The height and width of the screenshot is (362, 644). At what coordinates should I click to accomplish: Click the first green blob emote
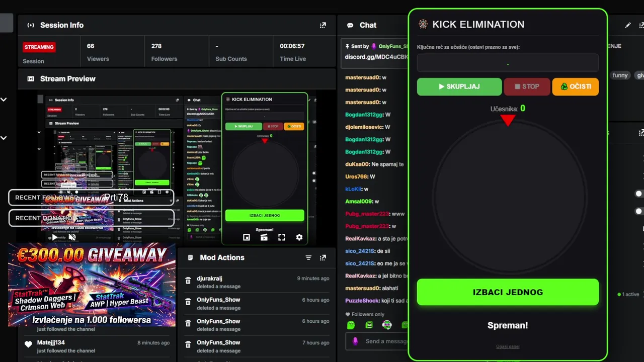pyautogui.click(x=351, y=325)
